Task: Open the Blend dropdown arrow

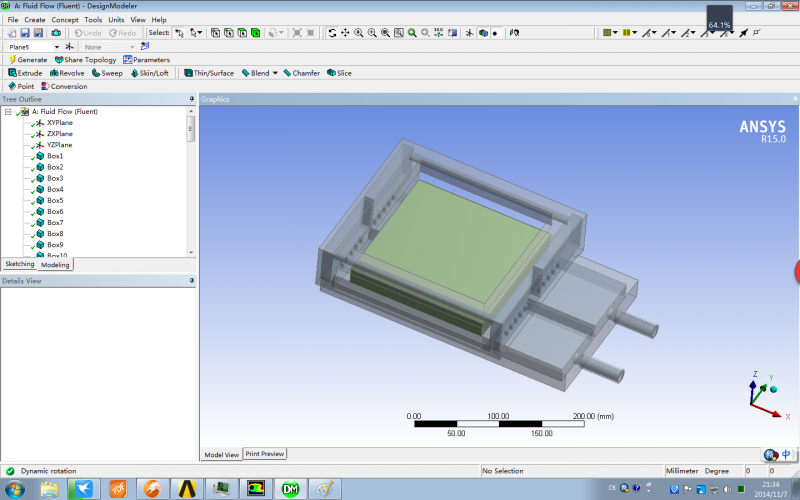Action: coord(275,73)
